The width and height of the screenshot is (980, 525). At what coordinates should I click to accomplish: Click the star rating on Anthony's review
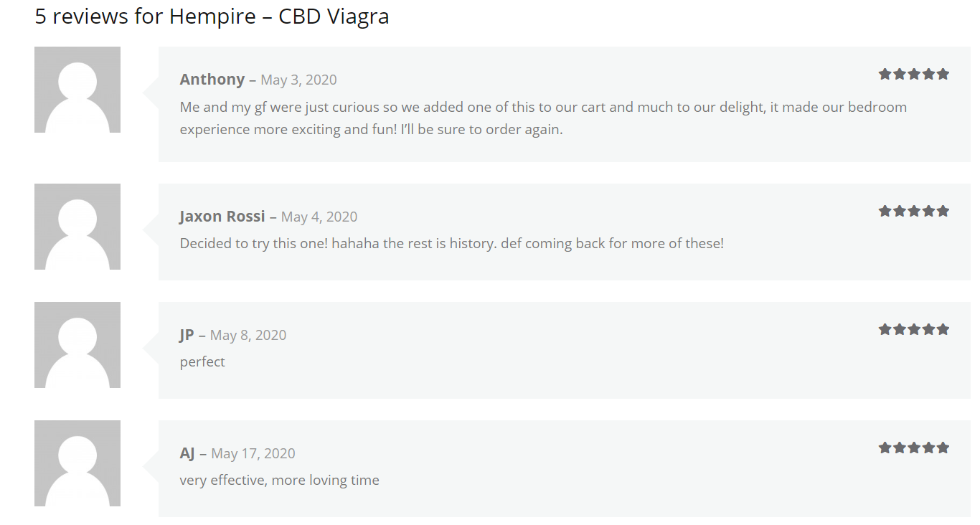913,74
